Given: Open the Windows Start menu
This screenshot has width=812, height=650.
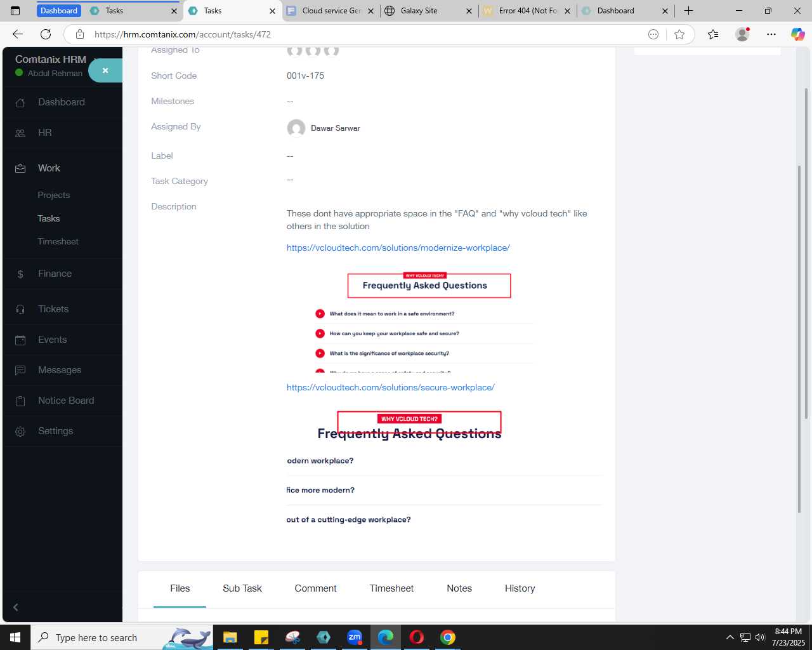Looking at the screenshot, I should 15,637.
